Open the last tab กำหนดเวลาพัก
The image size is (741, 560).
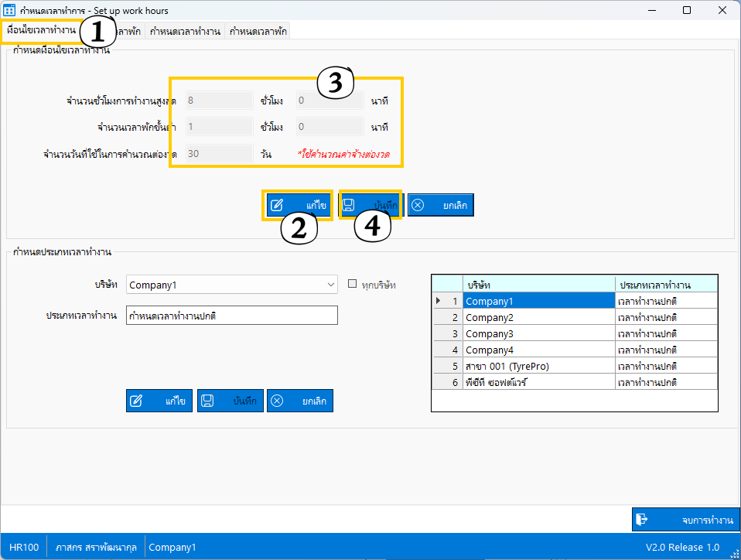(x=258, y=31)
